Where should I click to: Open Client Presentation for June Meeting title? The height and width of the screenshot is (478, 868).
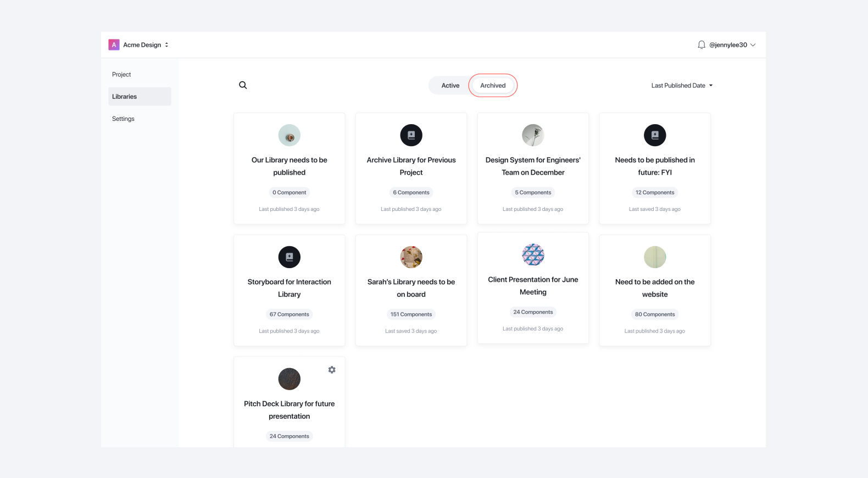[x=533, y=286]
